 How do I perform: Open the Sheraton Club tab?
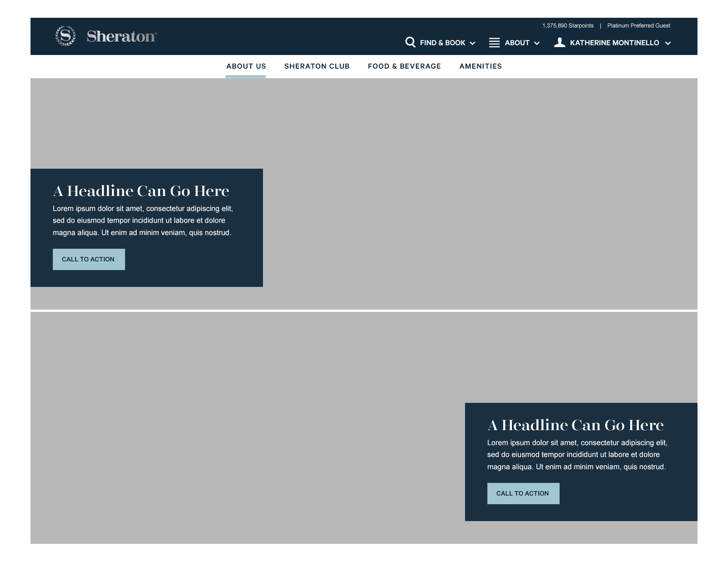(317, 66)
